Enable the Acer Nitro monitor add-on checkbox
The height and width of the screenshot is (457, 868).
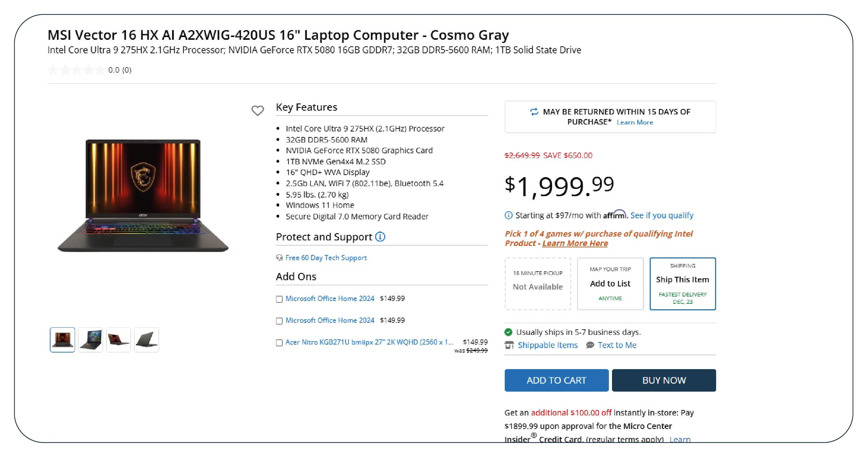click(279, 343)
